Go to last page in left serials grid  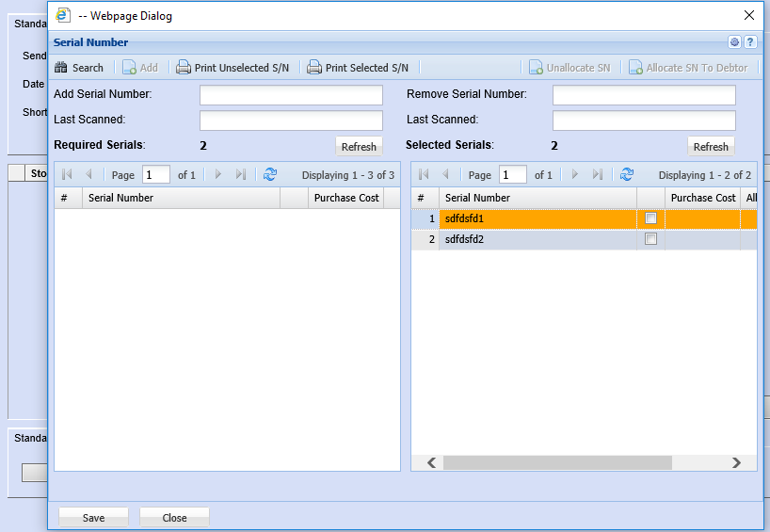[x=241, y=175]
